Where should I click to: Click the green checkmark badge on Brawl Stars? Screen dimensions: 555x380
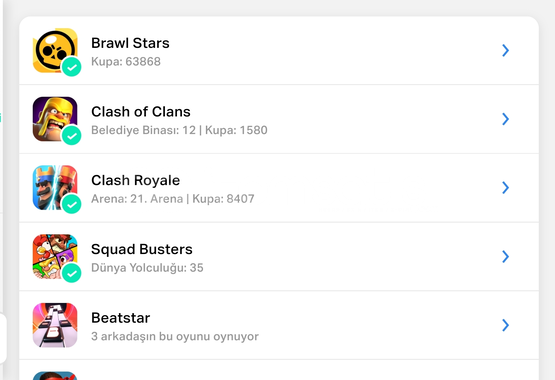tap(71, 67)
